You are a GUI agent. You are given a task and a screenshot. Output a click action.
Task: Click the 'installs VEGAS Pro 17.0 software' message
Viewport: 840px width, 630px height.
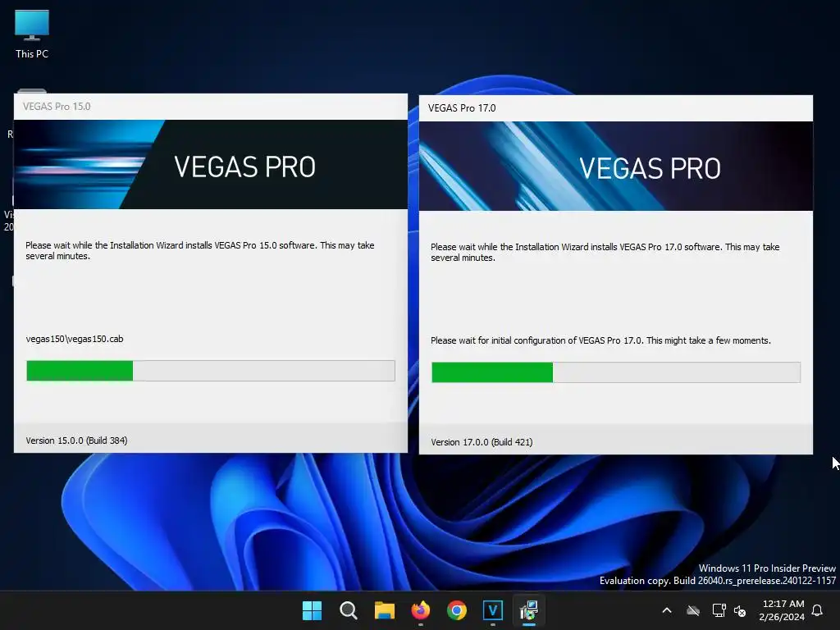coord(605,253)
